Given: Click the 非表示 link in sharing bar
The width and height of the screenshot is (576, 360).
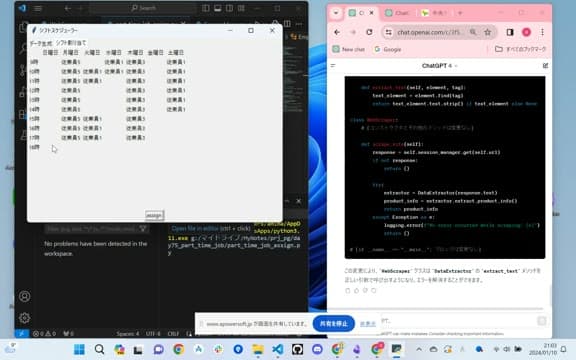Looking at the screenshot, I should (x=368, y=324).
